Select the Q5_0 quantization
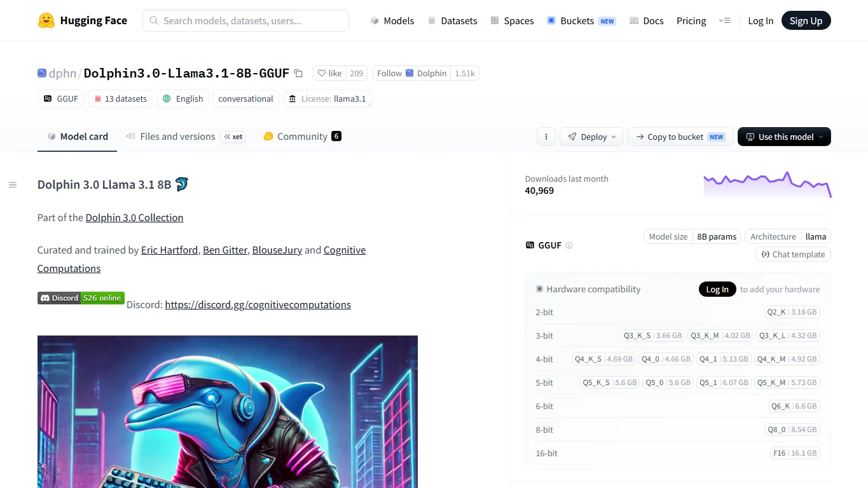This screenshot has height=488, width=868. 668,383
